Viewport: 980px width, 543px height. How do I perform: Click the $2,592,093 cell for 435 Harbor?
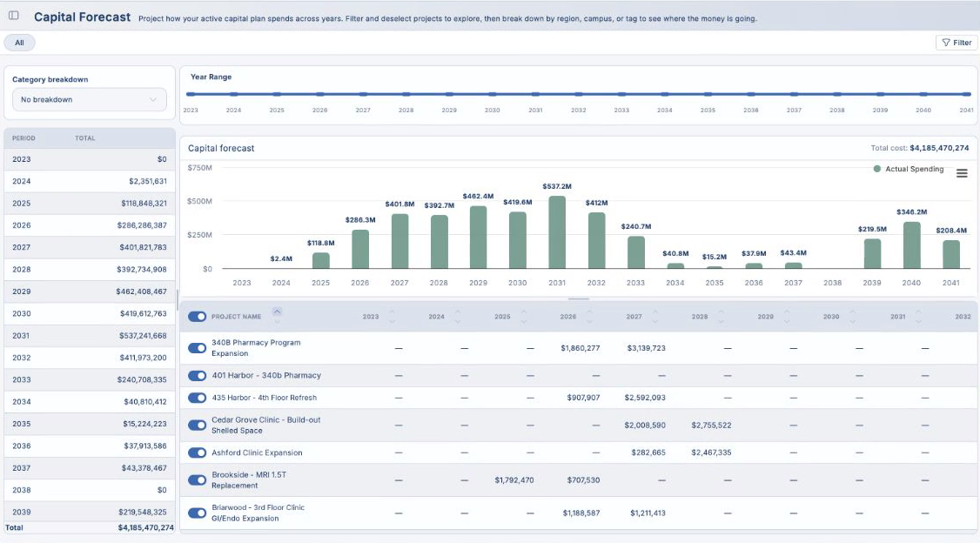(645, 398)
